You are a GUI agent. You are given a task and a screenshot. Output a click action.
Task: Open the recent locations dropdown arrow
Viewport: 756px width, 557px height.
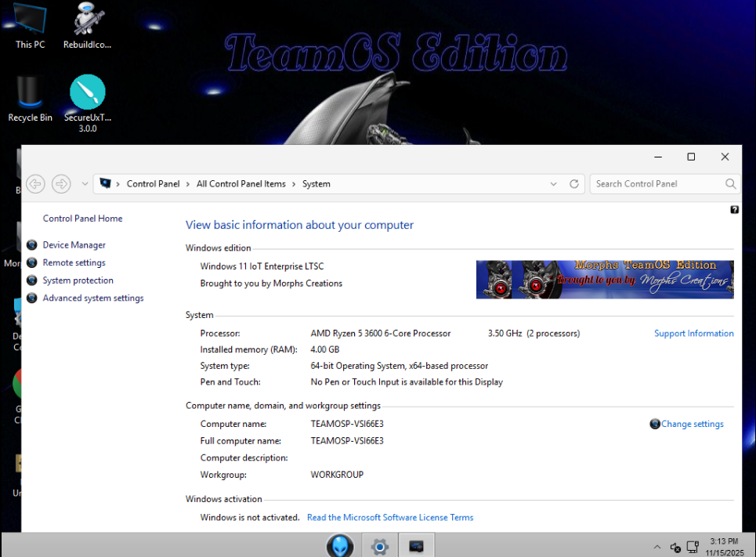85,184
